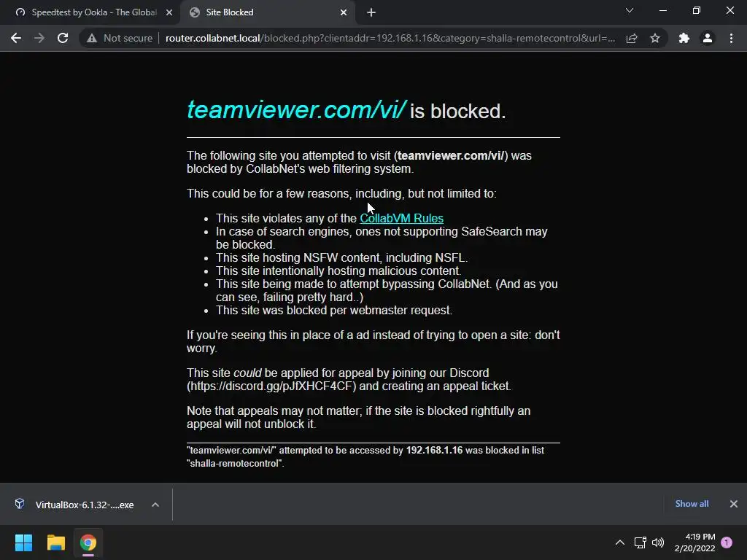747x560 pixels.
Task: Open the Chrome profile menu
Action: click(x=708, y=38)
